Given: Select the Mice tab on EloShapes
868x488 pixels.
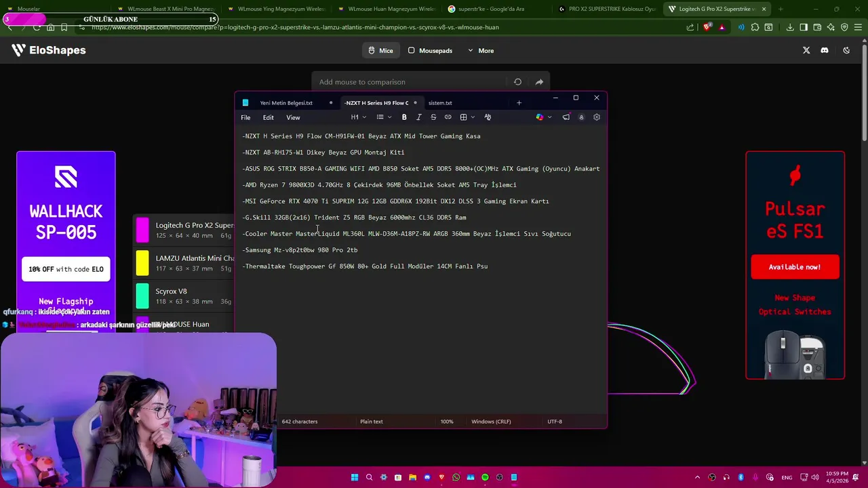Looking at the screenshot, I should 380,51.
